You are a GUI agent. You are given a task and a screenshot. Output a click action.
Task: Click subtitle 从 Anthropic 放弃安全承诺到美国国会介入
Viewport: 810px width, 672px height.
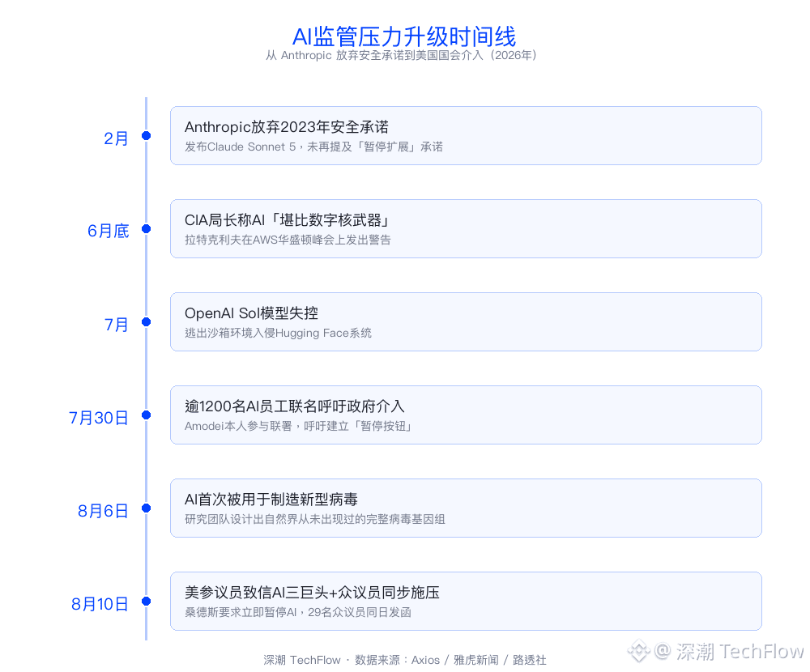[x=402, y=55]
